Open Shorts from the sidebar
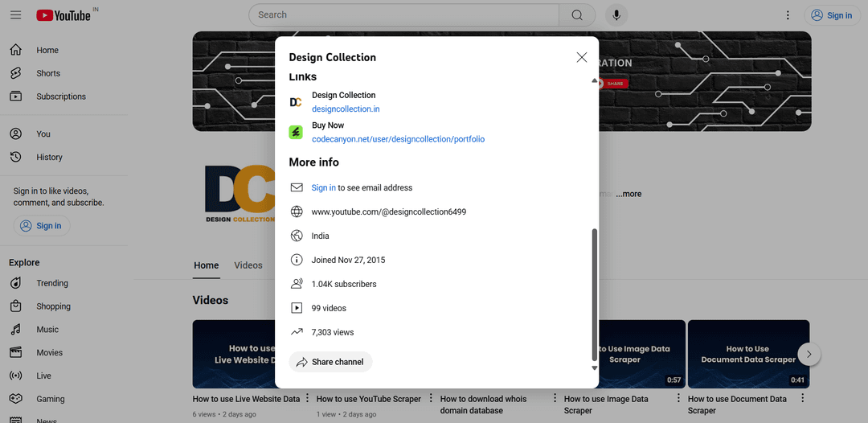The image size is (868, 423). [64, 73]
